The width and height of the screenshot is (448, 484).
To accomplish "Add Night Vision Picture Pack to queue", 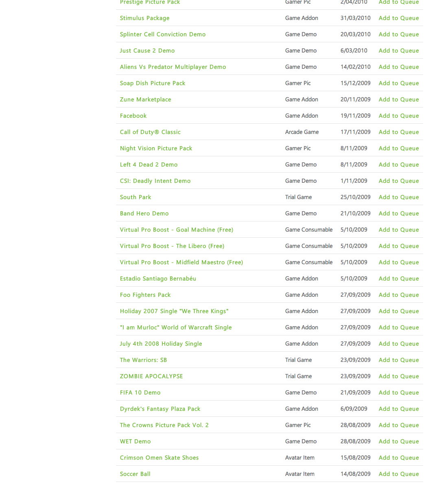I will (399, 149).
